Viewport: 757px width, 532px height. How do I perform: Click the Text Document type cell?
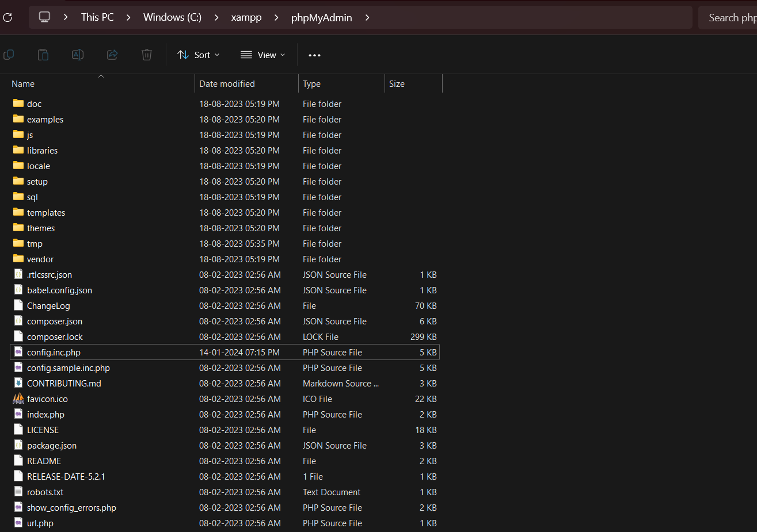click(x=332, y=492)
